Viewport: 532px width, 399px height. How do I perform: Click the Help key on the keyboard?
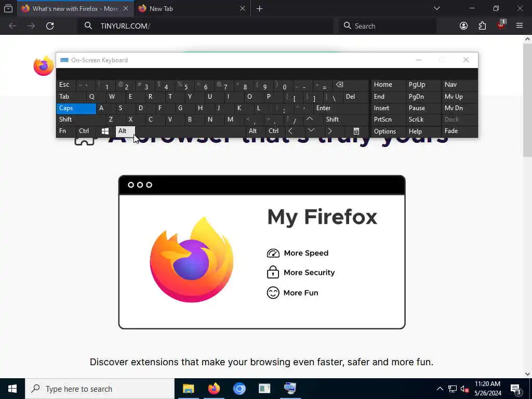(x=422, y=131)
